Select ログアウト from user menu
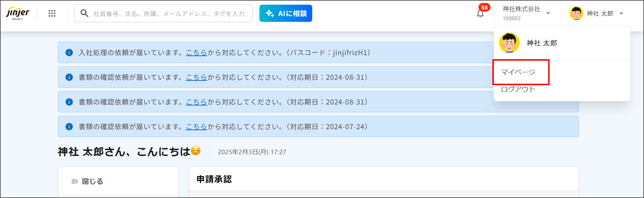This screenshot has height=198, width=644. click(x=518, y=89)
